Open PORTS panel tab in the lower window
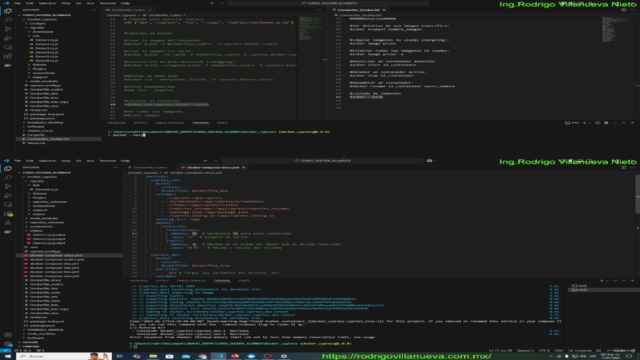The height and width of the screenshot is (360, 640). pyautogui.click(x=244, y=280)
